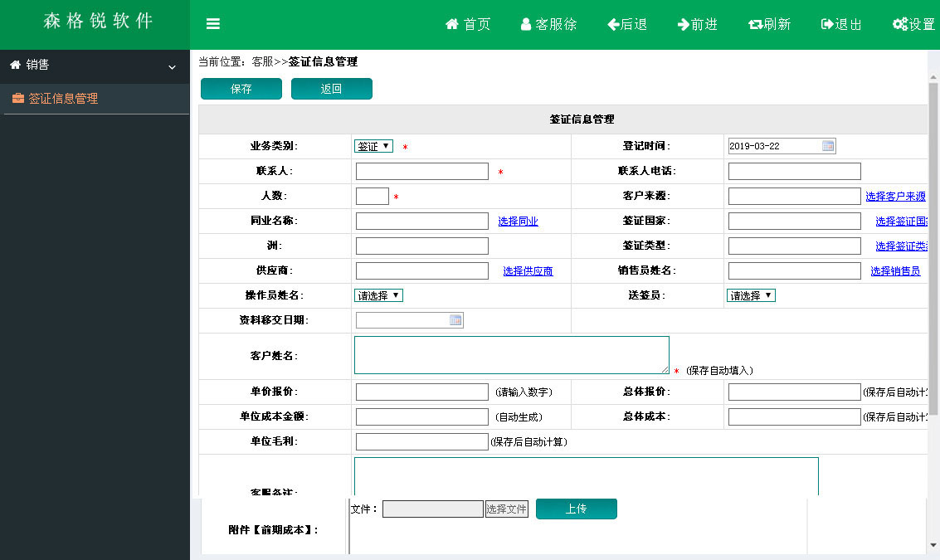Select 签证信息管理 in the sidebar
Screen dimensions: 940x560
point(63,99)
